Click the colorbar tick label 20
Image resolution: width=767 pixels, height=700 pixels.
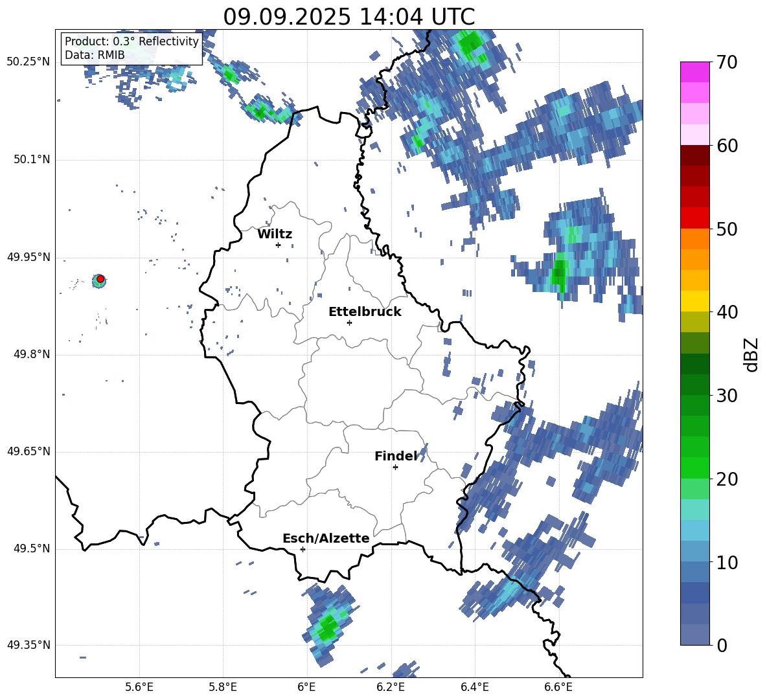pyautogui.click(x=727, y=479)
